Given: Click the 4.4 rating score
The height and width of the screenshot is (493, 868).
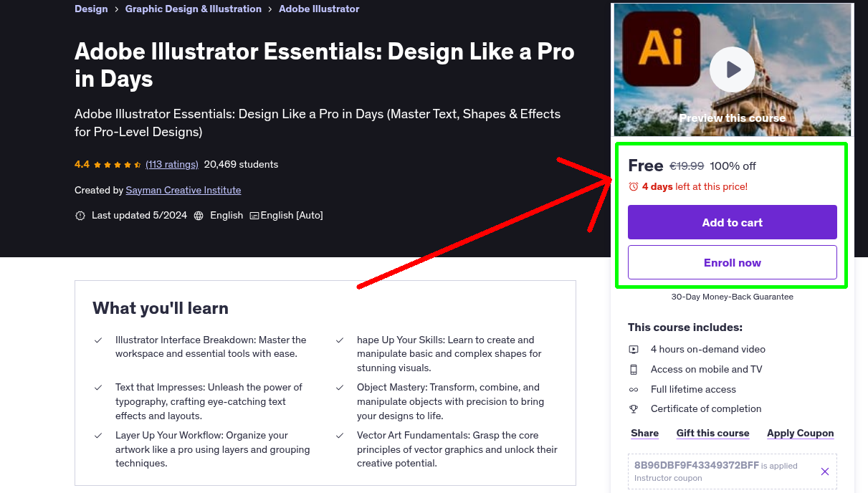Looking at the screenshot, I should (x=82, y=164).
